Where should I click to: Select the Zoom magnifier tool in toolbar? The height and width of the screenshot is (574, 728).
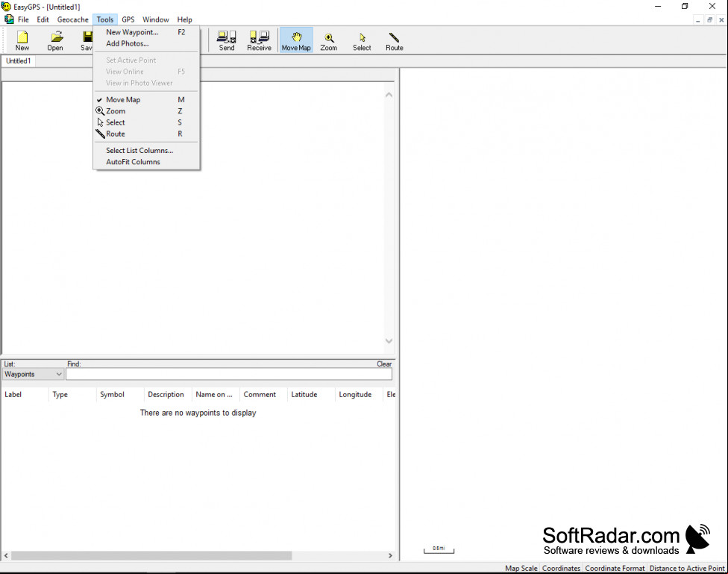pyautogui.click(x=329, y=40)
